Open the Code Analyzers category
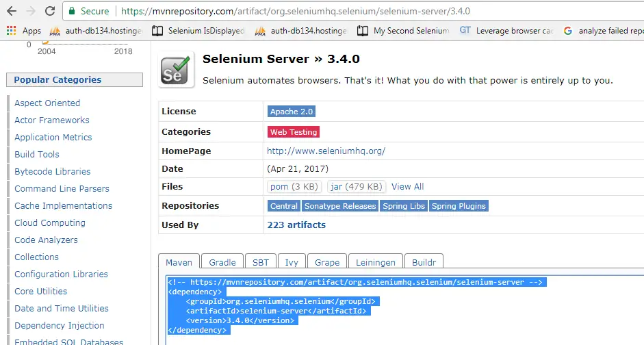The height and width of the screenshot is (345, 644). pos(46,240)
